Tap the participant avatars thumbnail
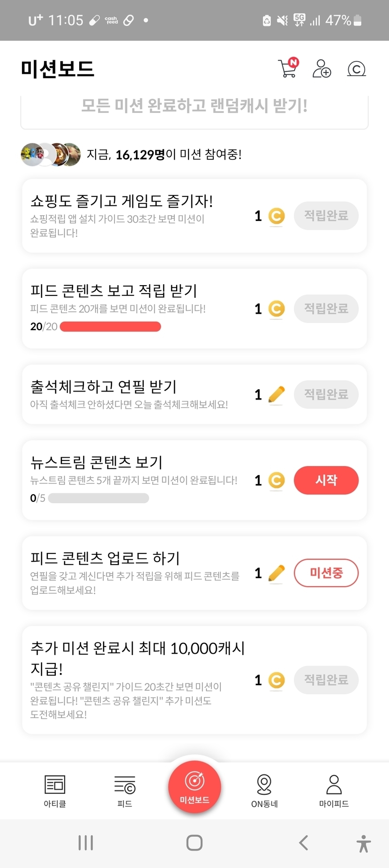The image size is (389, 868). [x=51, y=154]
